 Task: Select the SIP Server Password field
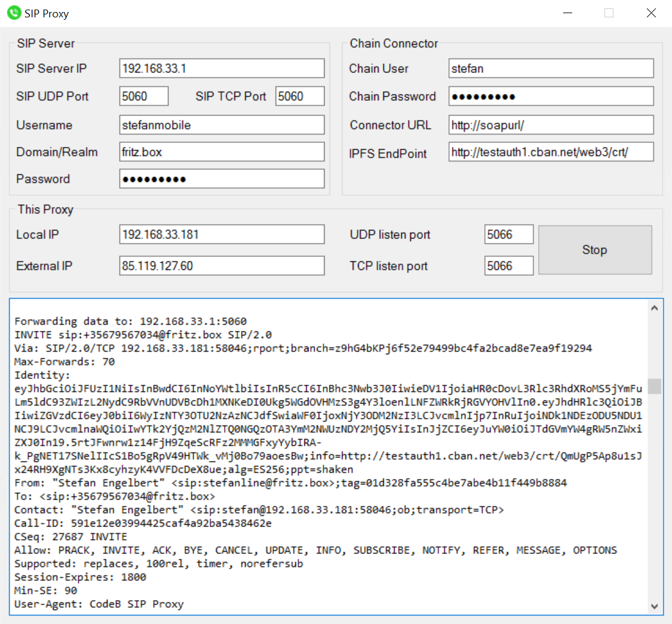point(221,178)
